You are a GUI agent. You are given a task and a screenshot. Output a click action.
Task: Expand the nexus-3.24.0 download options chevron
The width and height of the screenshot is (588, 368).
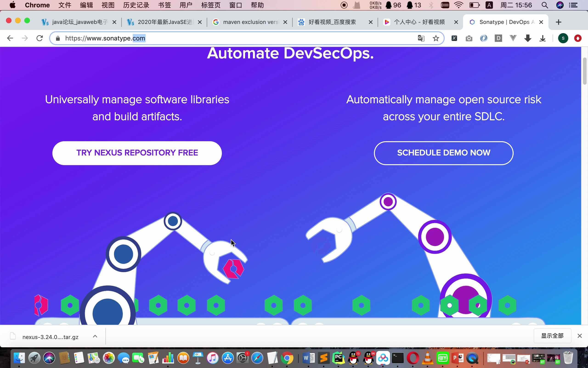pyautogui.click(x=95, y=336)
